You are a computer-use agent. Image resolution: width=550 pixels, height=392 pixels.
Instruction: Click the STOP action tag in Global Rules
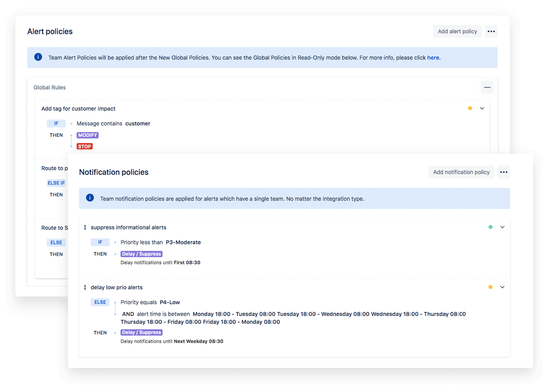[85, 146]
